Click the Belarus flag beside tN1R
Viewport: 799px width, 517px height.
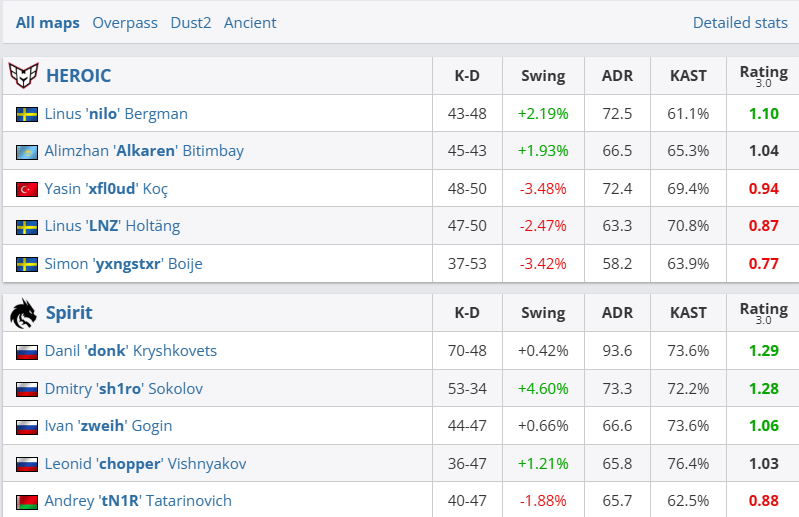pos(27,501)
